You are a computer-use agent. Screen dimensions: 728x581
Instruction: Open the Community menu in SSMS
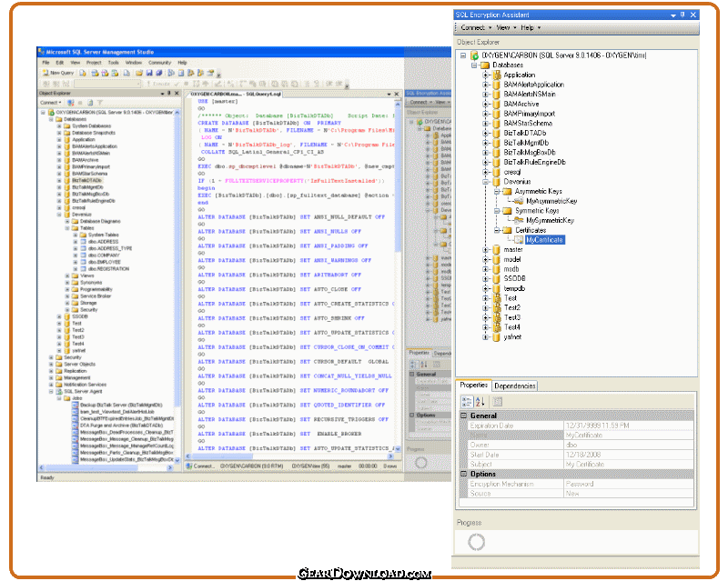160,63
